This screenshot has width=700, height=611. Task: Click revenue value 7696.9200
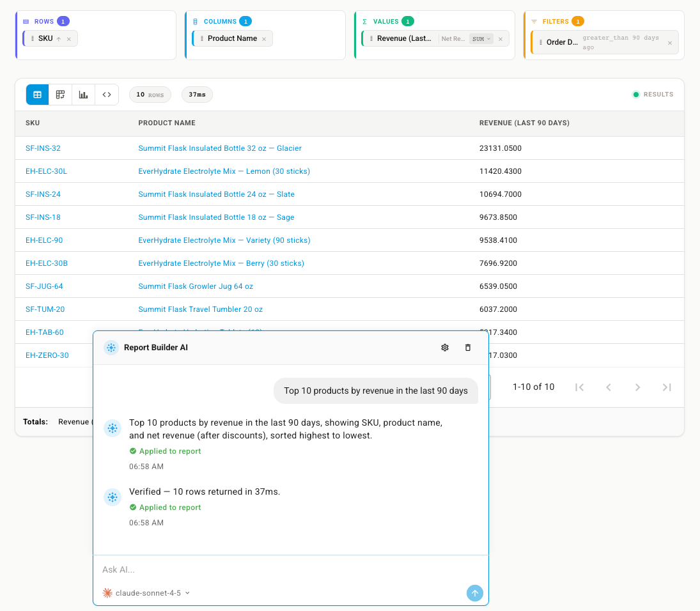tap(498, 263)
